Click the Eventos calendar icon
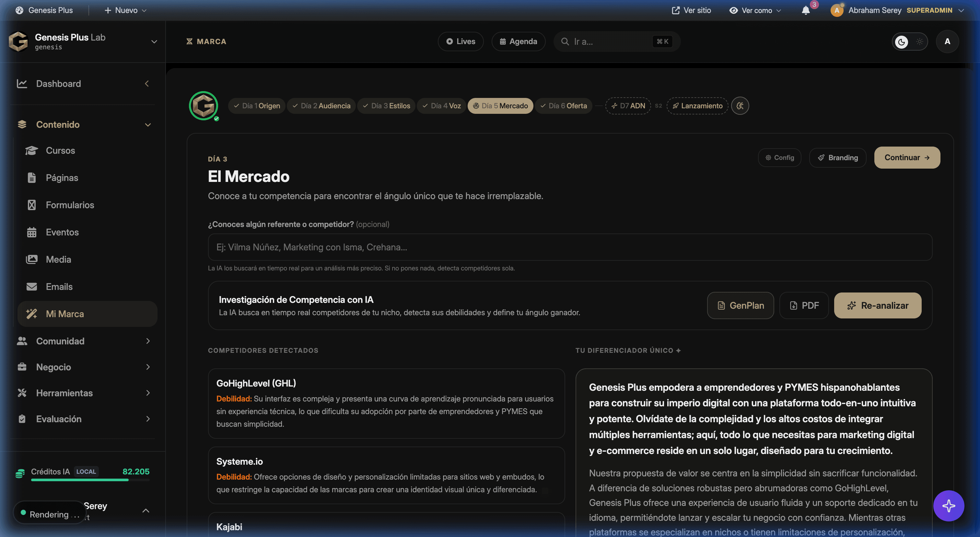Viewport: 980px width, 537px height. (x=31, y=232)
